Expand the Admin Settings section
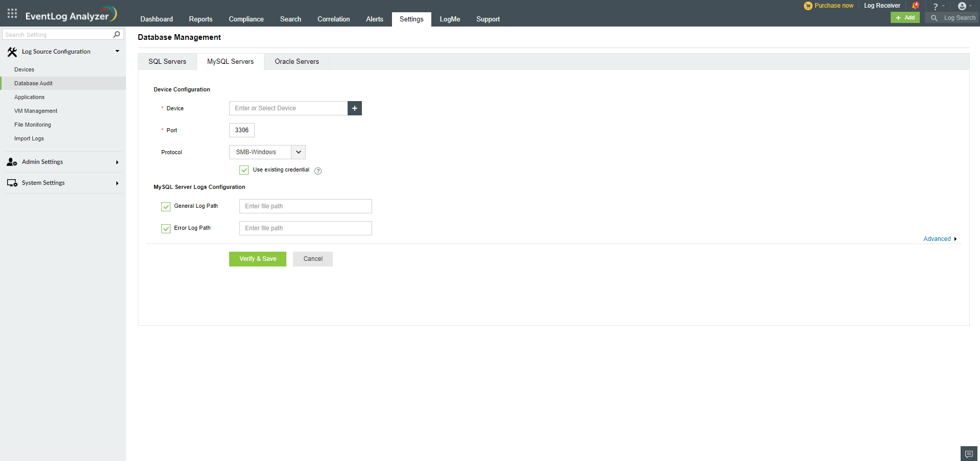 point(117,162)
